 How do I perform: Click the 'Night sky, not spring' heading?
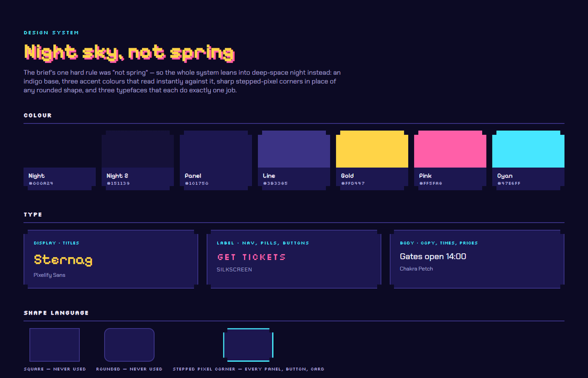click(x=129, y=52)
